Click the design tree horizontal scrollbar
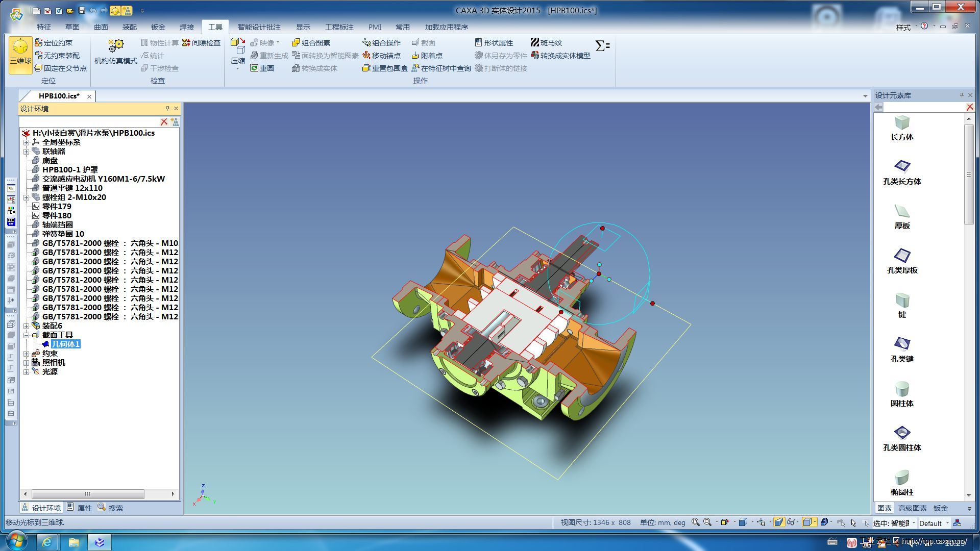Viewport: 980px width, 551px height. pos(88,494)
